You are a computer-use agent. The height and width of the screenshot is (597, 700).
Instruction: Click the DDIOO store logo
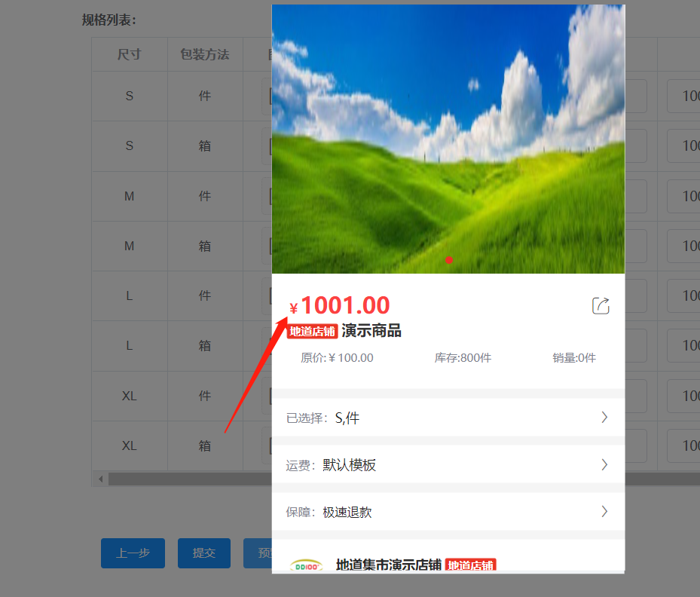point(306,565)
